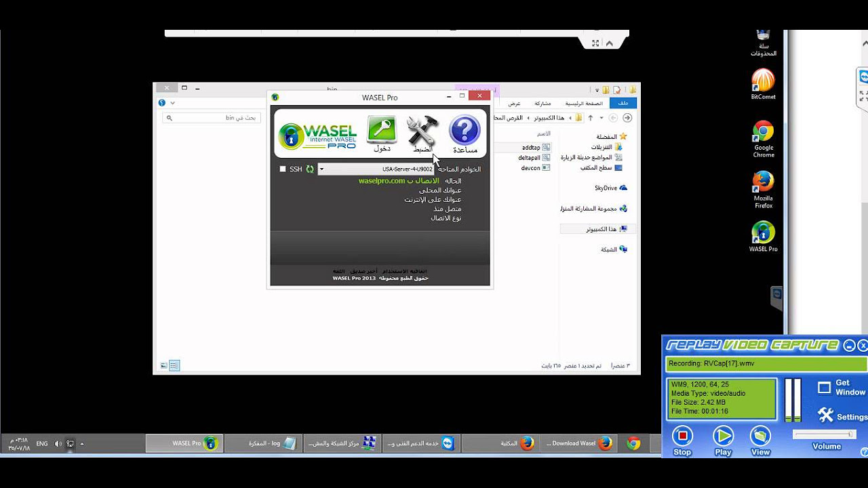Select the devcon file in Explorer
Screen dimensions: 868x488
pyautogui.click(x=536, y=167)
